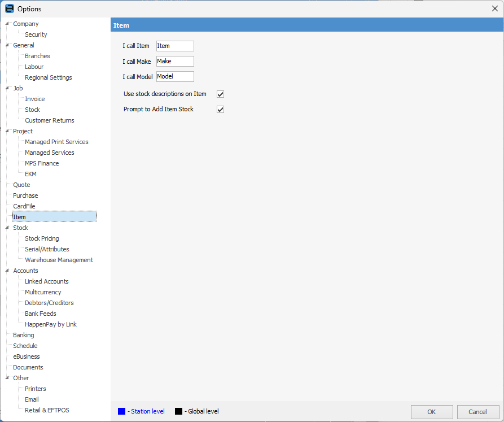
Task: Click the blue Station level color swatch
Action: (121, 411)
